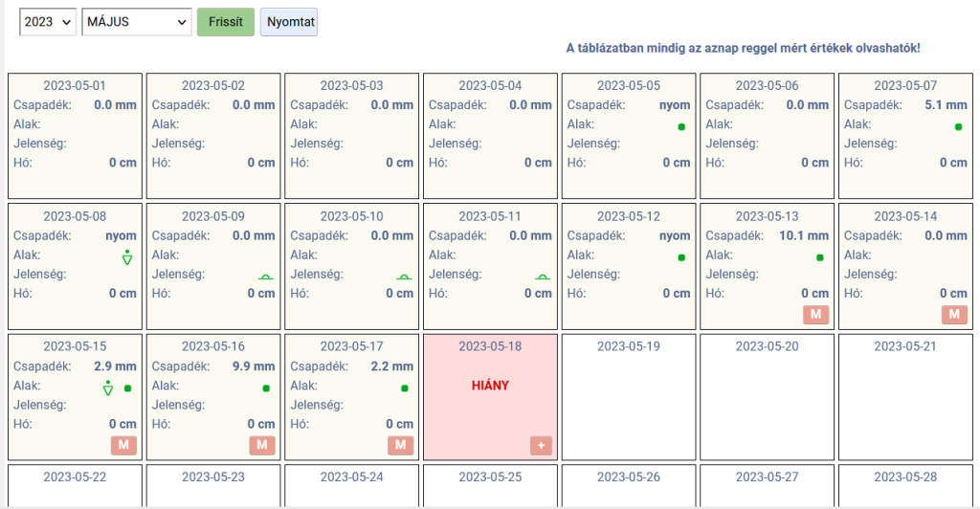Viewport: 980px width, 509px height.
Task: Click the green rain dot on 2023-05-07
Action: click(958, 126)
